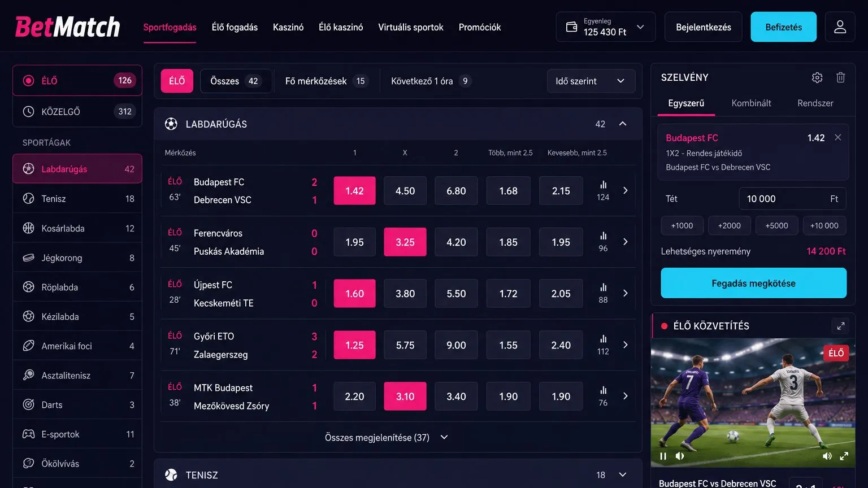Open Promóciók menu item
The image size is (868, 488).
[x=480, y=27]
